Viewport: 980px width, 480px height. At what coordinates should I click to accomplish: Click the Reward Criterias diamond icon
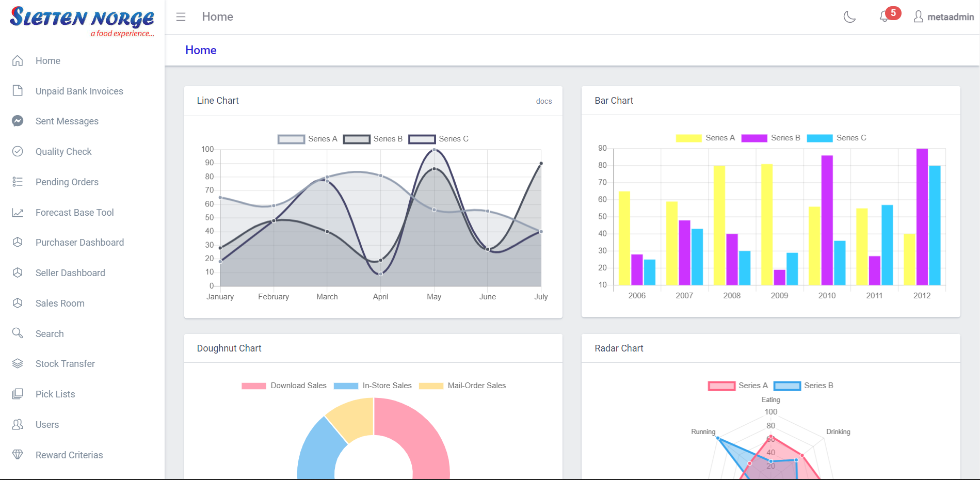pyautogui.click(x=18, y=455)
